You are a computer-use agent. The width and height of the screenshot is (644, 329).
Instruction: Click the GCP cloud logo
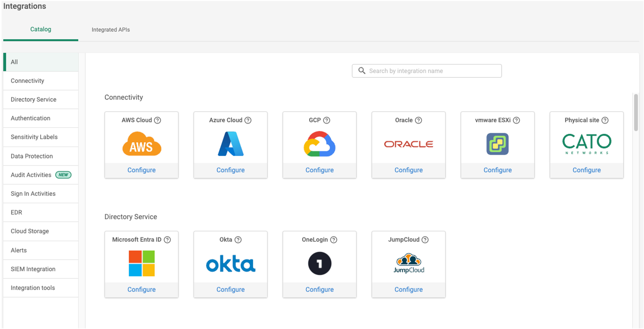[320, 144]
